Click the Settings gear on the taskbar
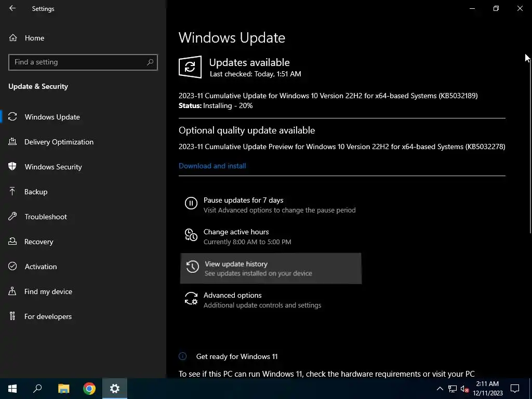 click(x=115, y=389)
